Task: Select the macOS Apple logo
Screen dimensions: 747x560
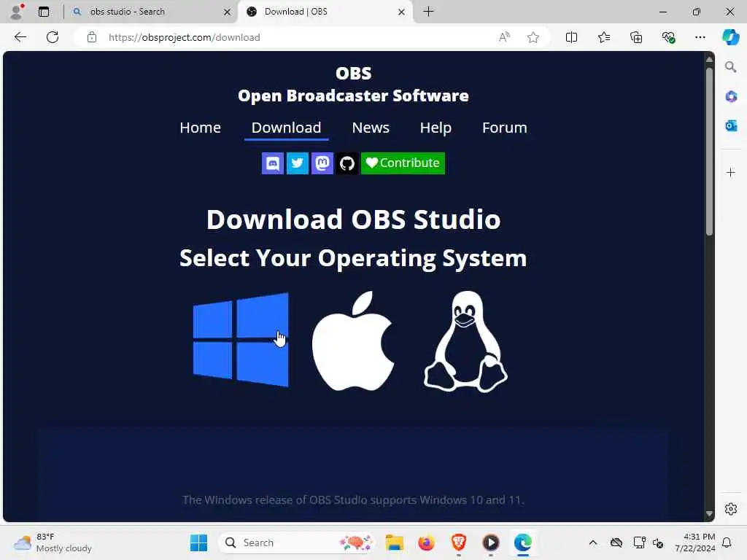Action: click(353, 341)
